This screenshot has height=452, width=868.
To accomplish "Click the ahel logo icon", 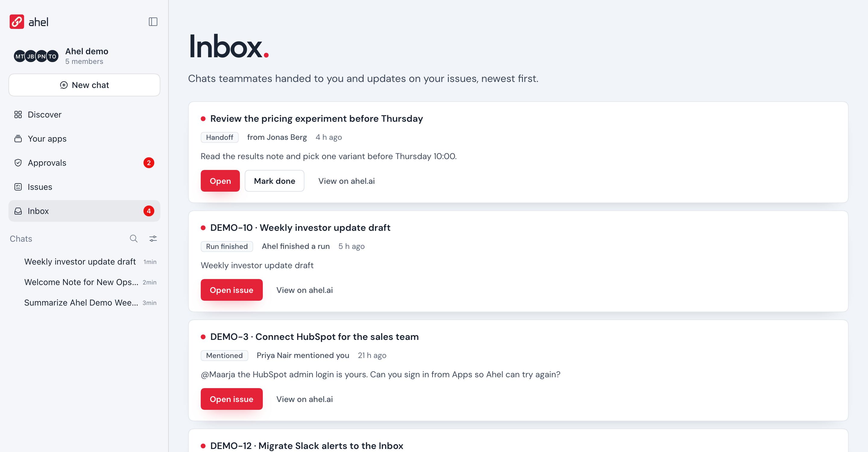I will tap(17, 22).
